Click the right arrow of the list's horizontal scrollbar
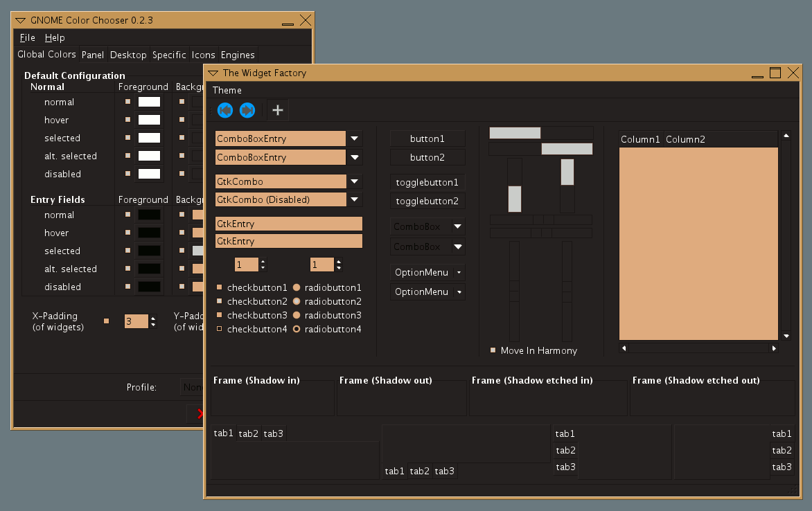This screenshot has height=511, width=812. (774, 348)
